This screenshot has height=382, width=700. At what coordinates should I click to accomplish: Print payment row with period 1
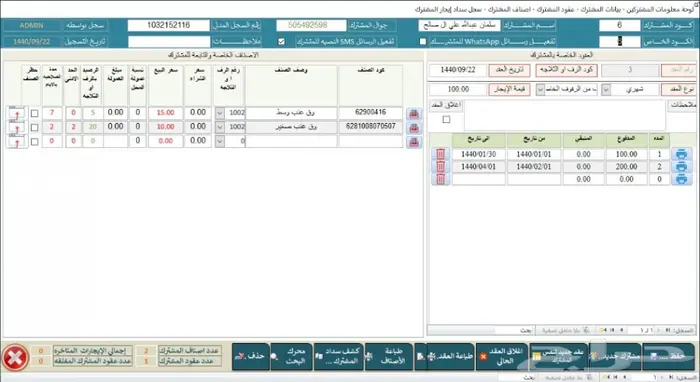click(x=681, y=154)
